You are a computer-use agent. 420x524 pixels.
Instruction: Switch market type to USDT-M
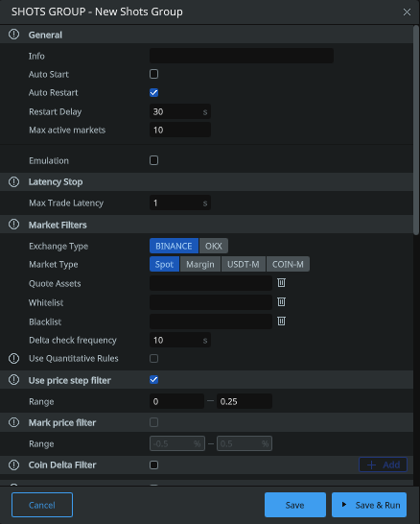click(244, 264)
